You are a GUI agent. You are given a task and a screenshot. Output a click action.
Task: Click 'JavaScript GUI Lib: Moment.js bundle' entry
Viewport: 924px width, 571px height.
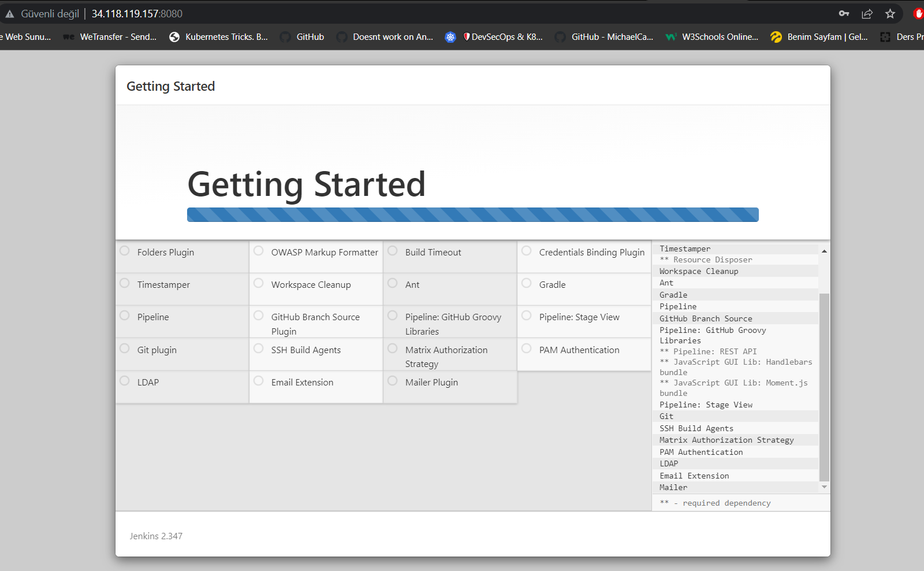[733, 388]
